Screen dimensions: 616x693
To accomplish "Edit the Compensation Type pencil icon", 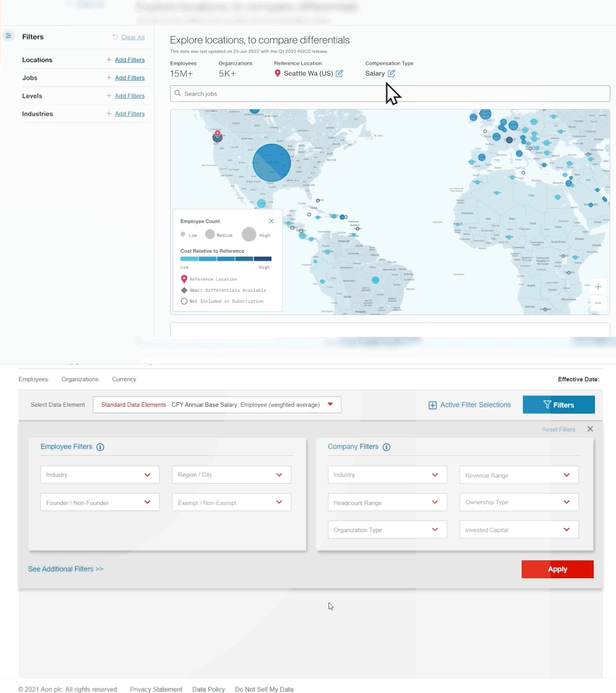I will pos(391,74).
